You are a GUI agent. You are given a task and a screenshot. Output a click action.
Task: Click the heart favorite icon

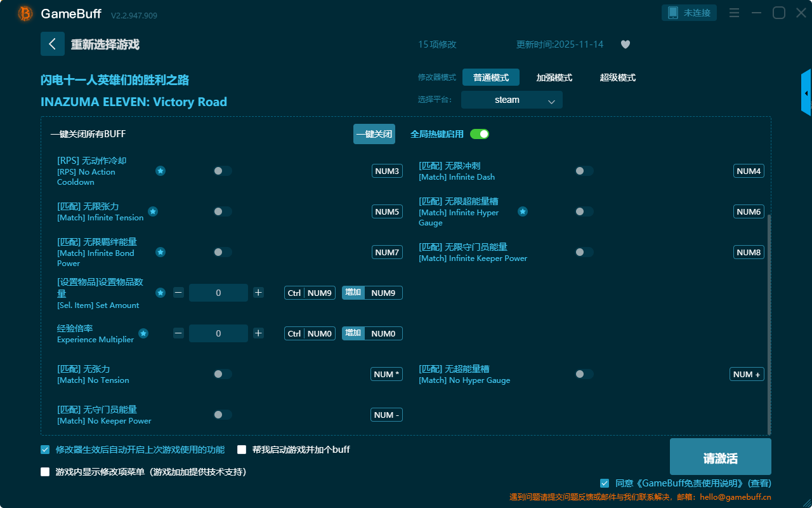click(x=625, y=44)
